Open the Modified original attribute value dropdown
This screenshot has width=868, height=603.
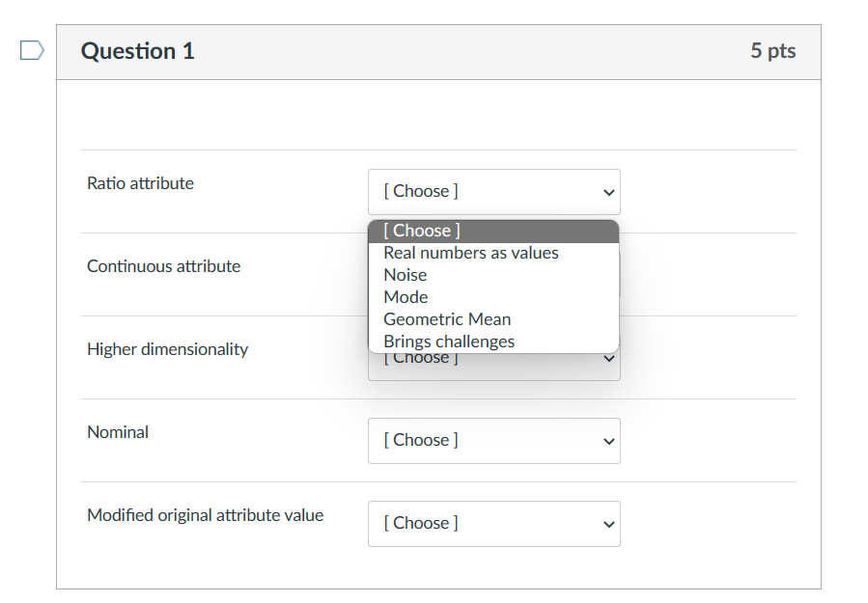[x=493, y=524]
